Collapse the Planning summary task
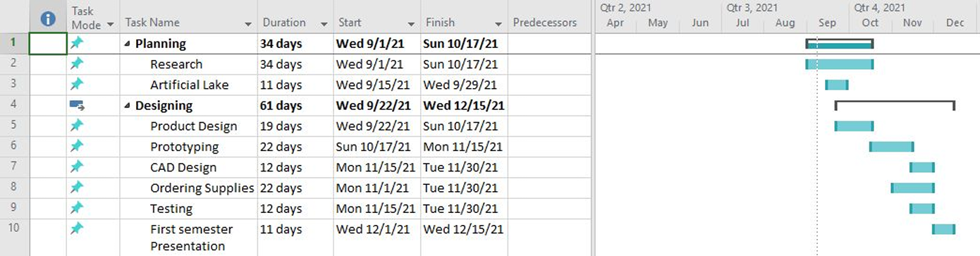980x256 pixels. 128,44
